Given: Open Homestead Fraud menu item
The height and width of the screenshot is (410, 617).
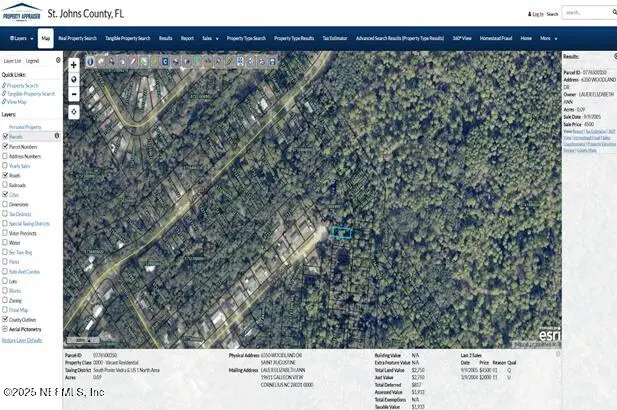Looking at the screenshot, I should (x=496, y=38).
